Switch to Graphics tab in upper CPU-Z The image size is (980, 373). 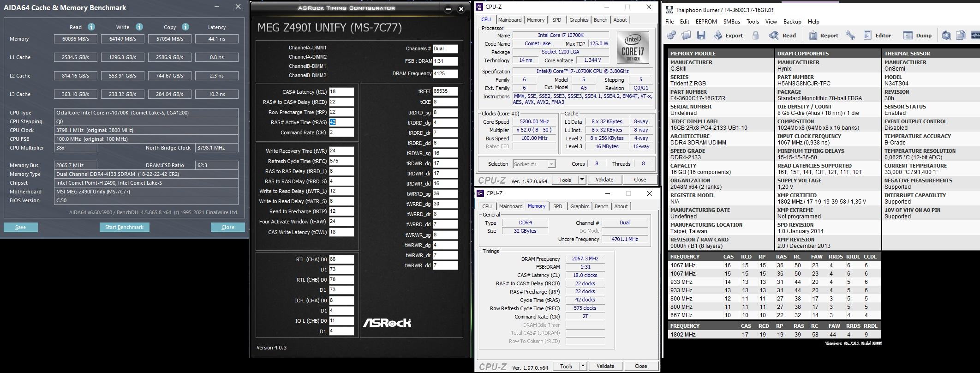tap(579, 20)
